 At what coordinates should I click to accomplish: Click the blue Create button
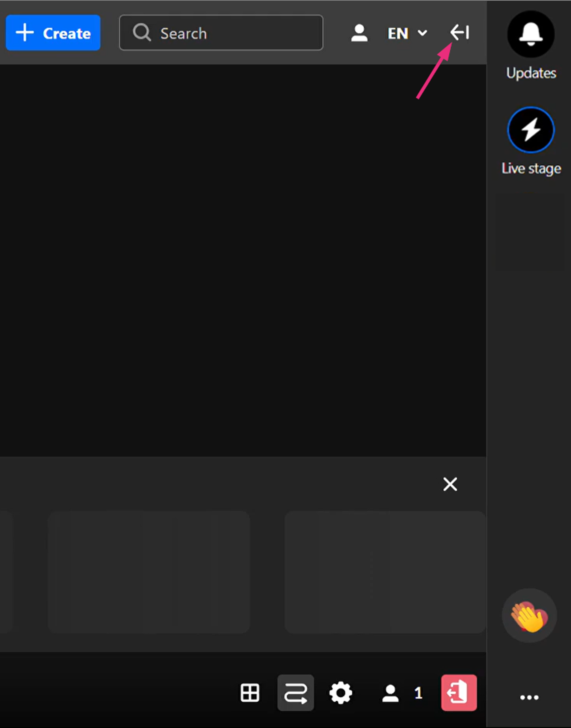(x=53, y=33)
